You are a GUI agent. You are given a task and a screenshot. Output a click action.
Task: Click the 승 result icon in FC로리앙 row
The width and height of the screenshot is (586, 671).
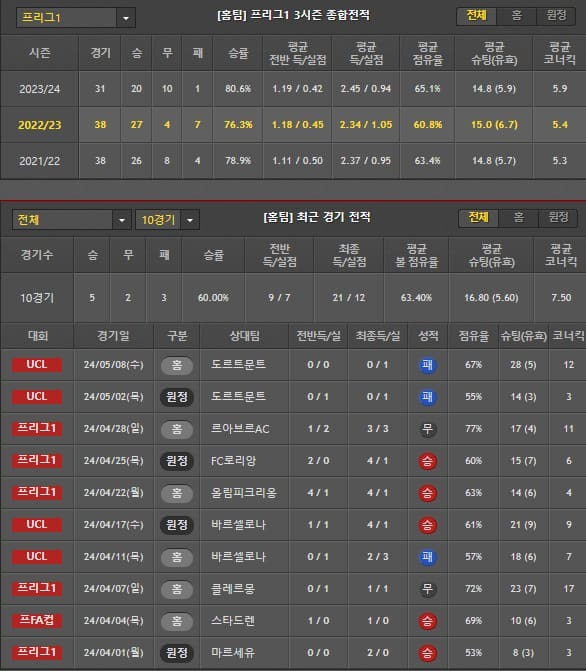click(427, 461)
